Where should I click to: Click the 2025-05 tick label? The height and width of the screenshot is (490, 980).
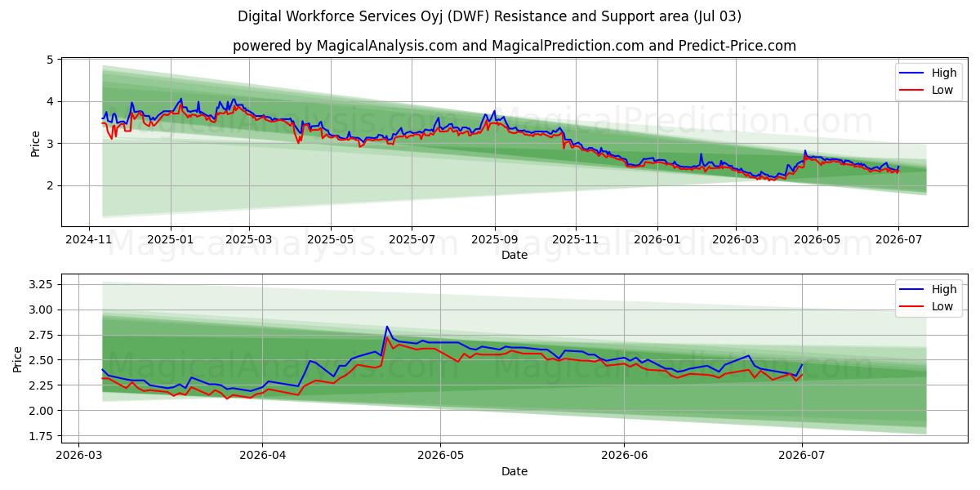(330, 240)
